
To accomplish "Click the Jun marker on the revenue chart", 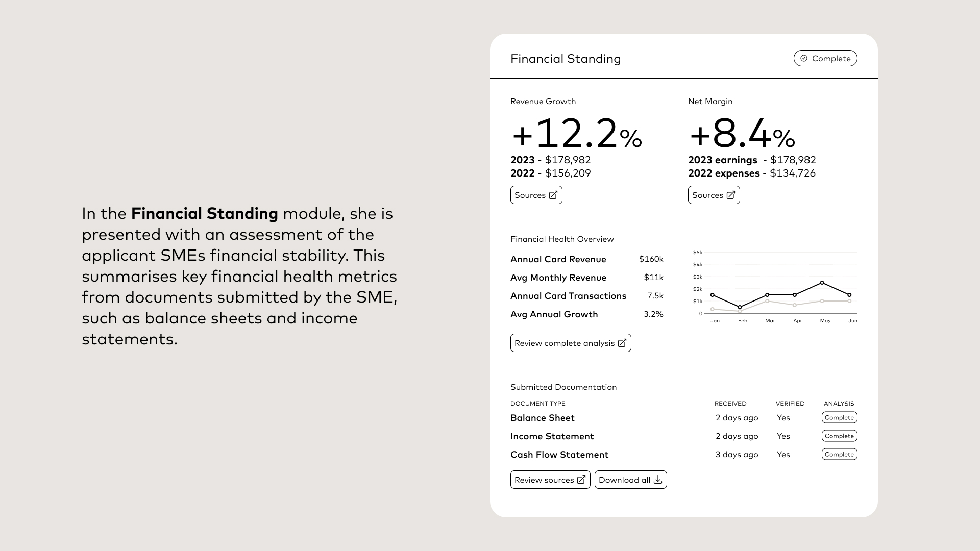I will pyautogui.click(x=849, y=294).
